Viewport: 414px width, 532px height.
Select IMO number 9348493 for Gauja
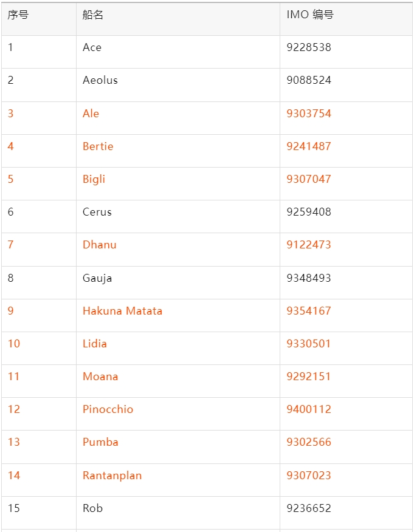pos(309,278)
